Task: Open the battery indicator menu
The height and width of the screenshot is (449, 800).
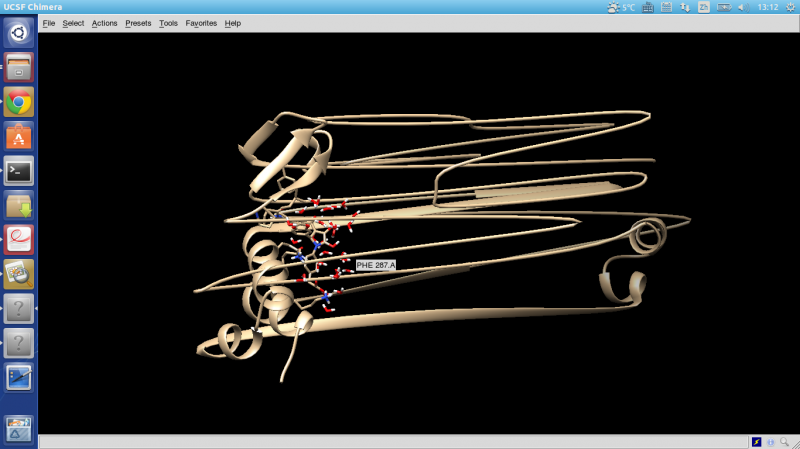Action: coord(723,7)
